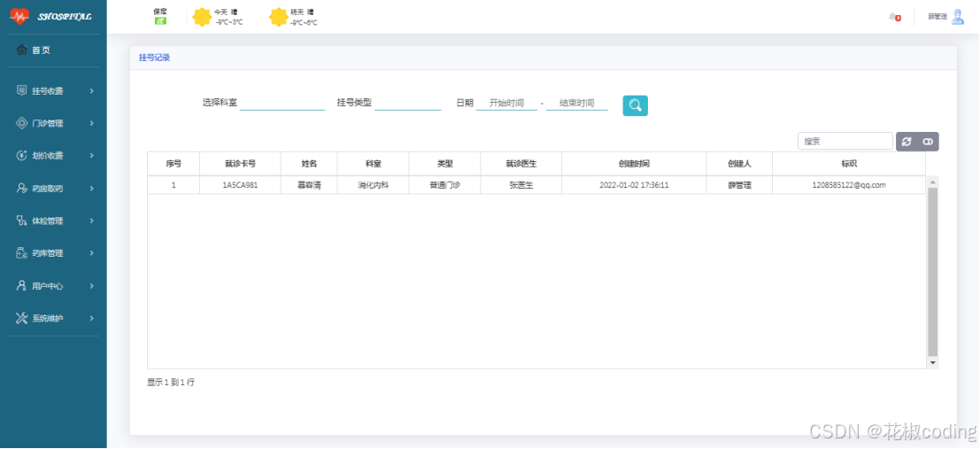The height and width of the screenshot is (449, 980).
Task: Expand the 挂号收费 menu chevron
Action: point(92,91)
